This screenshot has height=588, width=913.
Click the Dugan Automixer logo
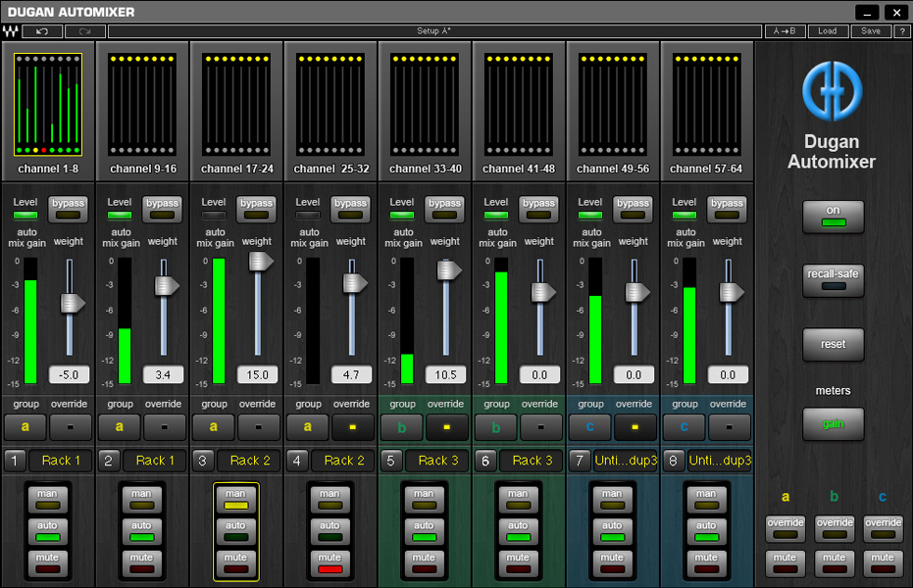(x=832, y=91)
